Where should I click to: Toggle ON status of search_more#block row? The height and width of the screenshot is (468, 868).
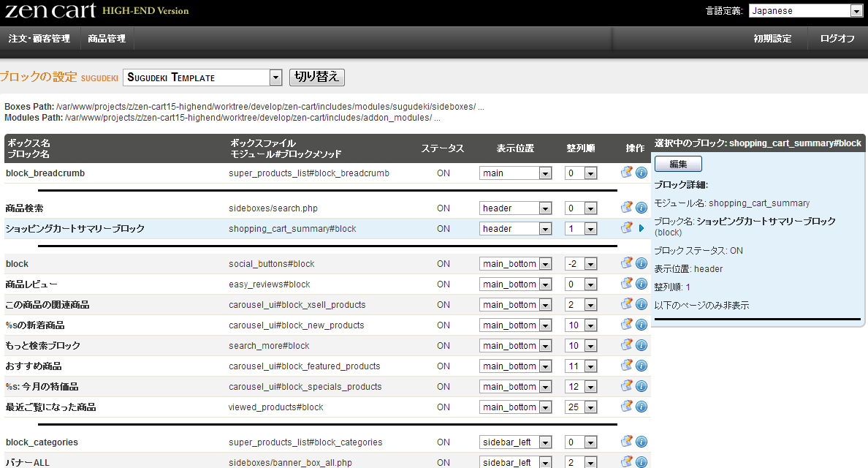(x=443, y=346)
